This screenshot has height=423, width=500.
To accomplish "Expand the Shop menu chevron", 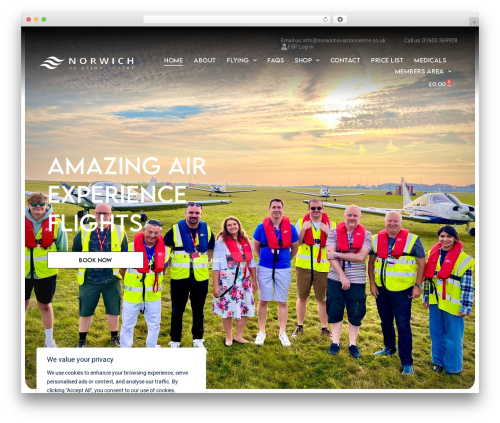I will [x=318, y=60].
